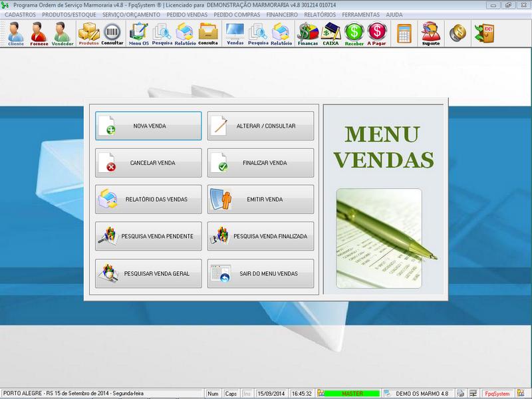The width and height of the screenshot is (532, 399).
Task: Click Relatório icon beside the Consulta icon
Action: pyautogui.click(x=185, y=34)
